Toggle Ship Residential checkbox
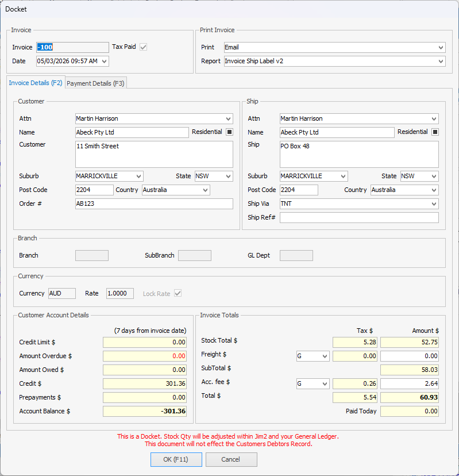459x476 pixels. [435, 132]
